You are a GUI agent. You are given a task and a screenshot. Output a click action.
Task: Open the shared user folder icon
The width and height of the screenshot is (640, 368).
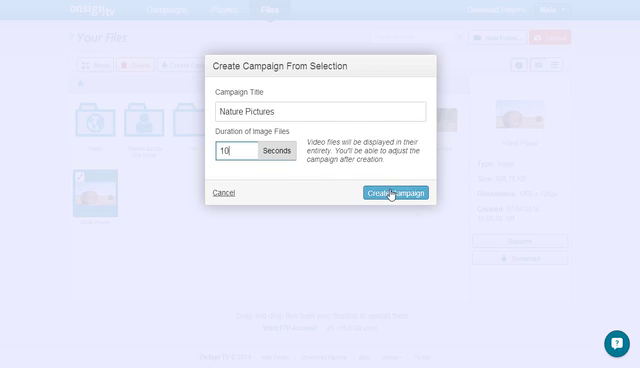click(144, 120)
